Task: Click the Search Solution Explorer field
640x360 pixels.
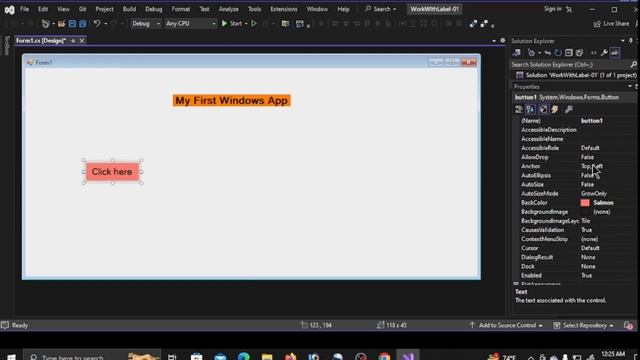Action: [570, 64]
